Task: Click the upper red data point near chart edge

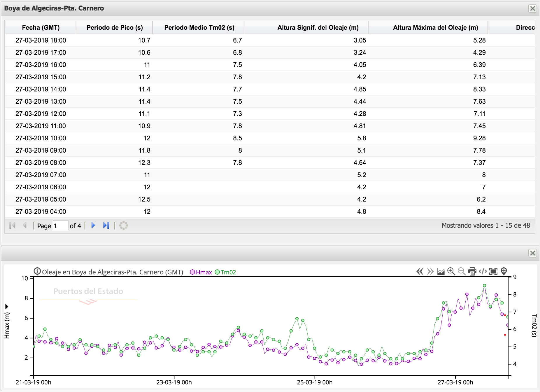Action: [505, 315]
